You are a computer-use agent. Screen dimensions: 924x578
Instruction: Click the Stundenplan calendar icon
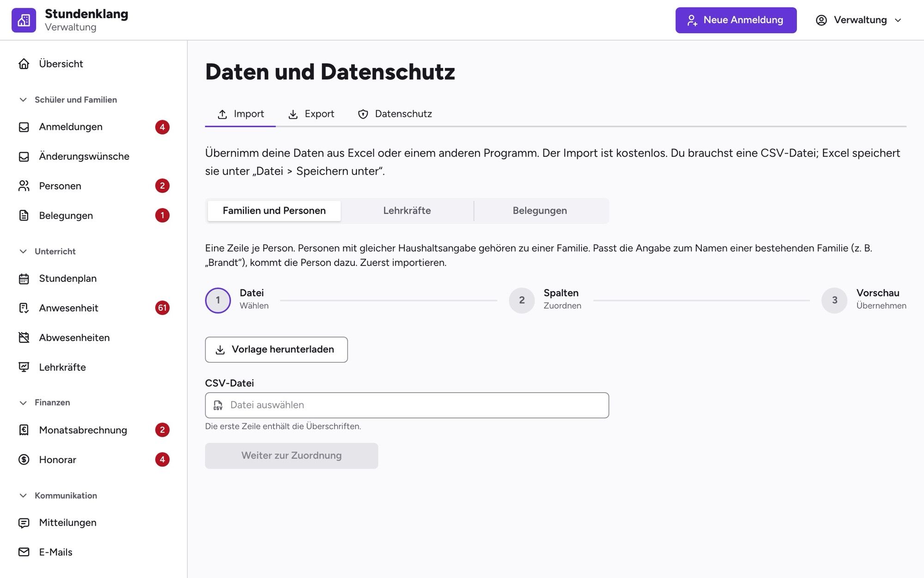[x=24, y=278]
